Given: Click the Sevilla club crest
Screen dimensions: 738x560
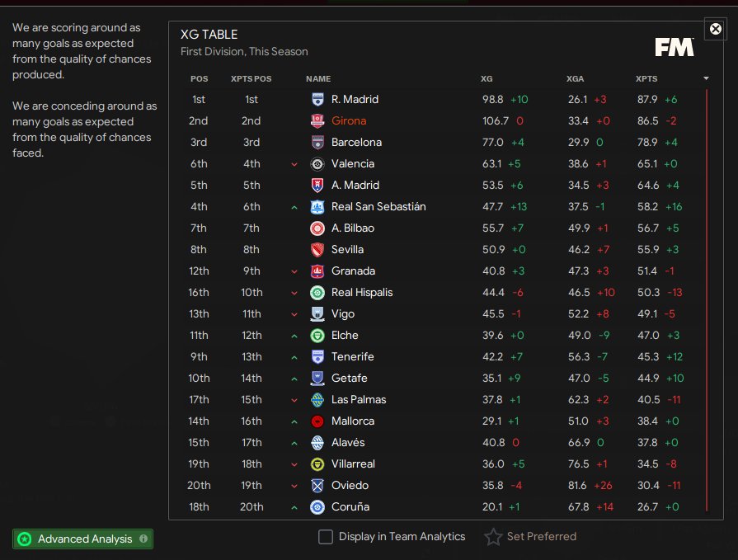Looking at the screenshot, I should pyautogui.click(x=317, y=250).
